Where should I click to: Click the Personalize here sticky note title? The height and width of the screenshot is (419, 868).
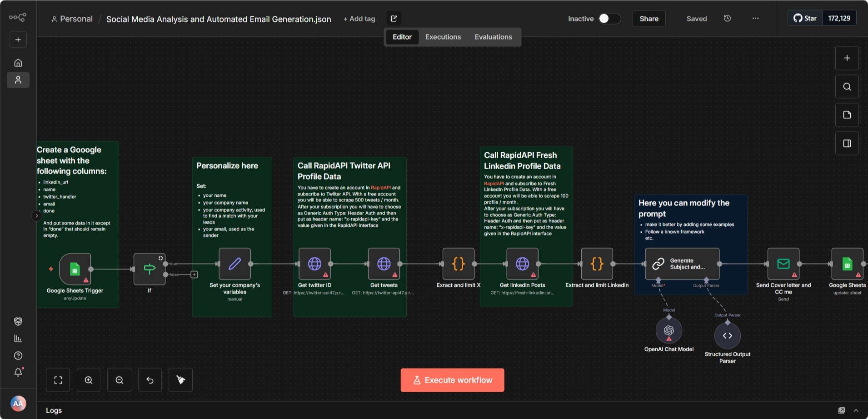point(227,166)
